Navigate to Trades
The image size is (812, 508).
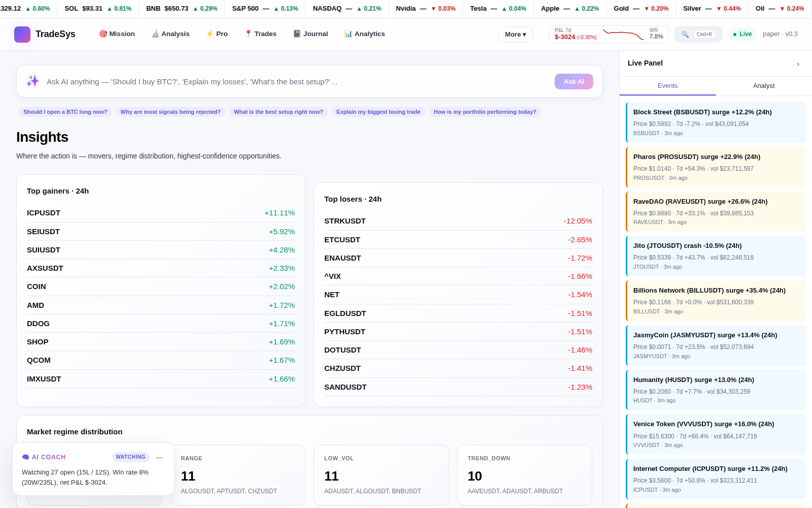pos(260,34)
